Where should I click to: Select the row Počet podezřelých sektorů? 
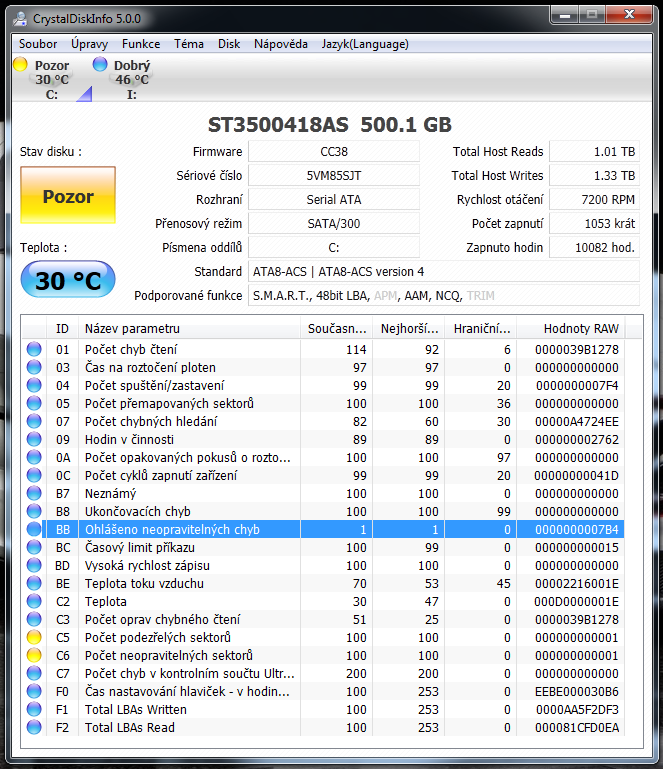click(323, 637)
